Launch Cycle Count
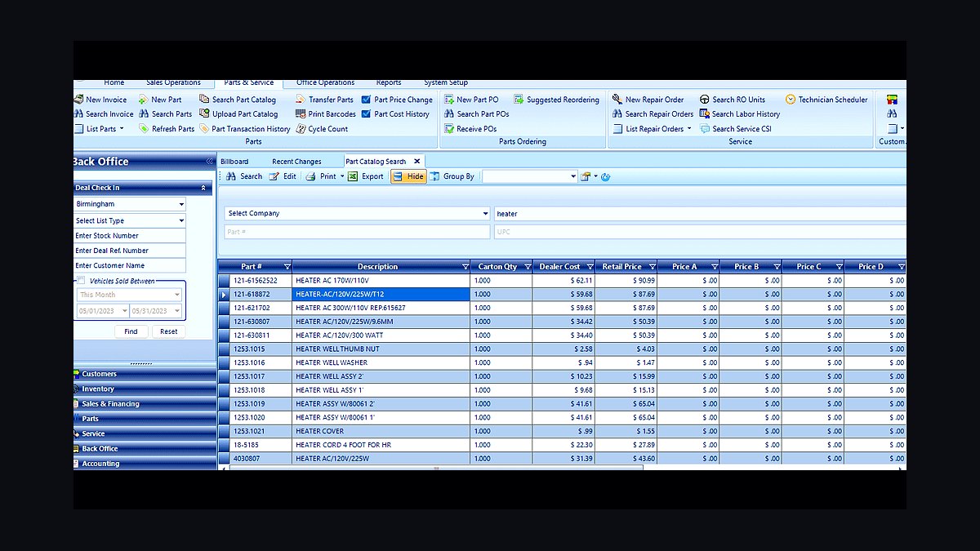Viewport: 980px width, 551px height. coord(322,129)
